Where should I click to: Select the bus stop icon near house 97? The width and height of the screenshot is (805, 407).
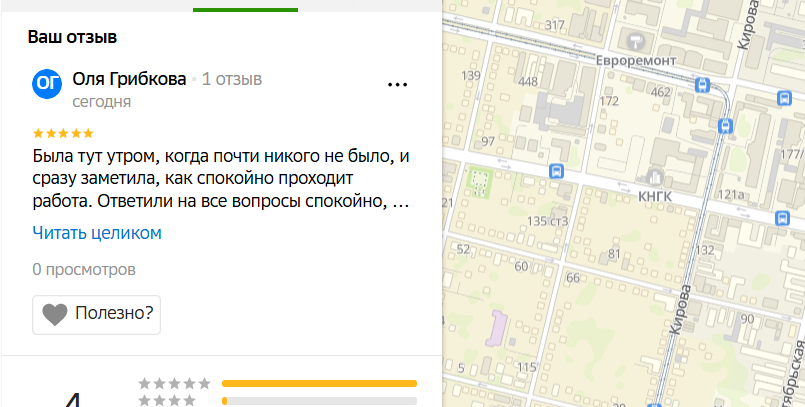coord(556,171)
